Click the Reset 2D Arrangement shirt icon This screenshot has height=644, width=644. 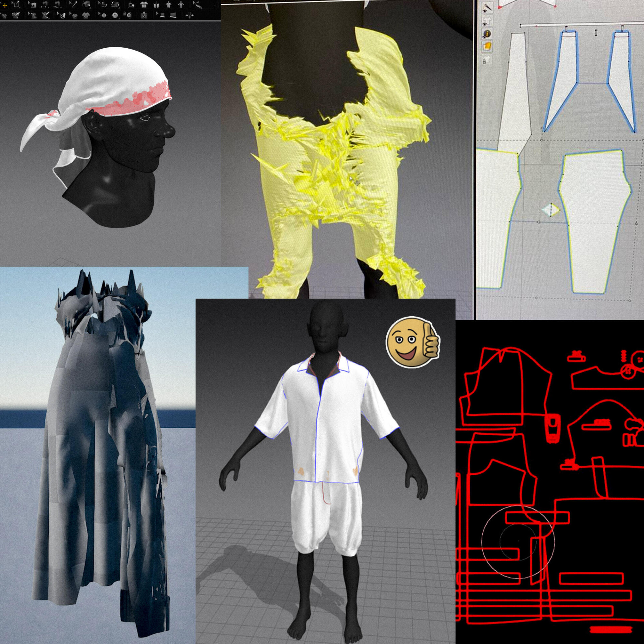coord(144,5)
